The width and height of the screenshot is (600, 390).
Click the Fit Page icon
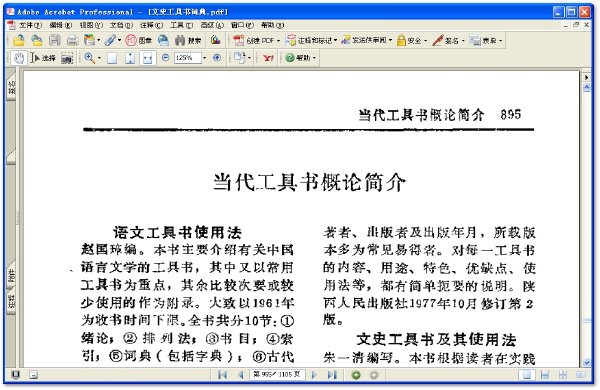pos(130,58)
